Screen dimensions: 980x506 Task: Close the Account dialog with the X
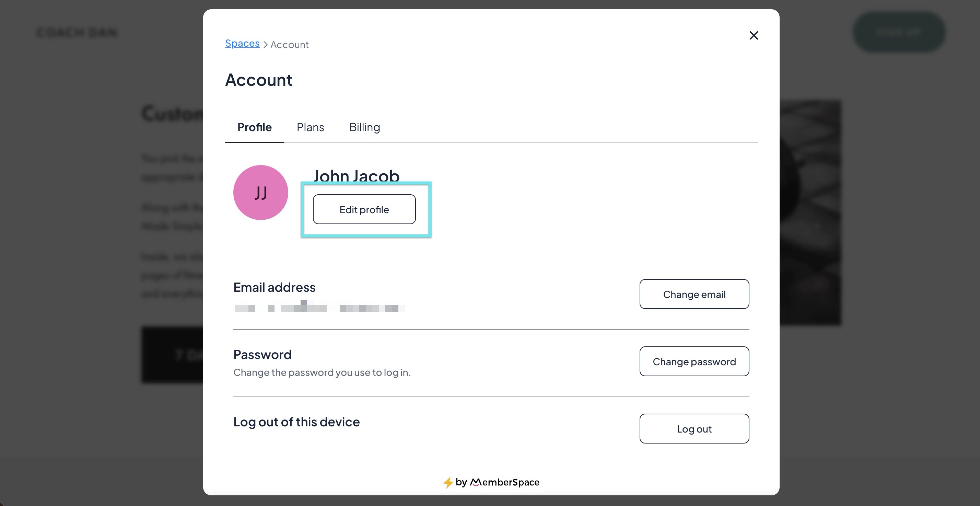tap(753, 35)
